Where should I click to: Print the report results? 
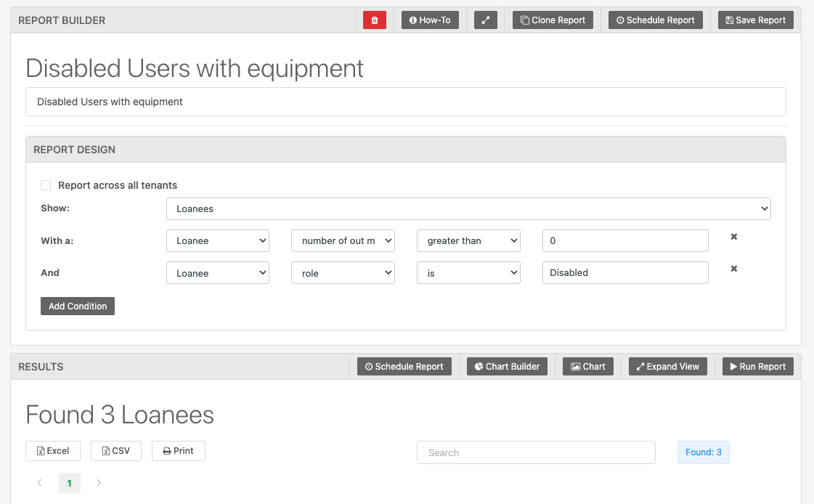pyautogui.click(x=178, y=450)
